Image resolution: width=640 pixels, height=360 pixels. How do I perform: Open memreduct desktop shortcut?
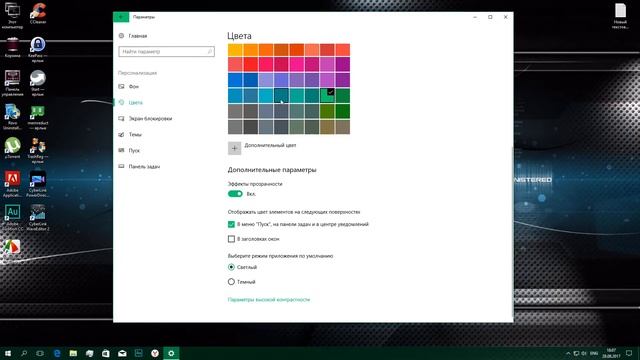pos(38,117)
